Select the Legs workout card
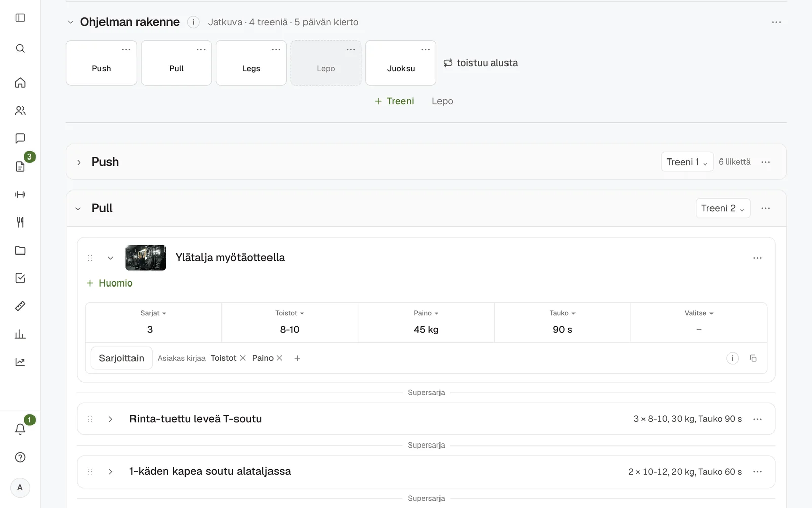This screenshot has height=508, width=812. point(251,63)
